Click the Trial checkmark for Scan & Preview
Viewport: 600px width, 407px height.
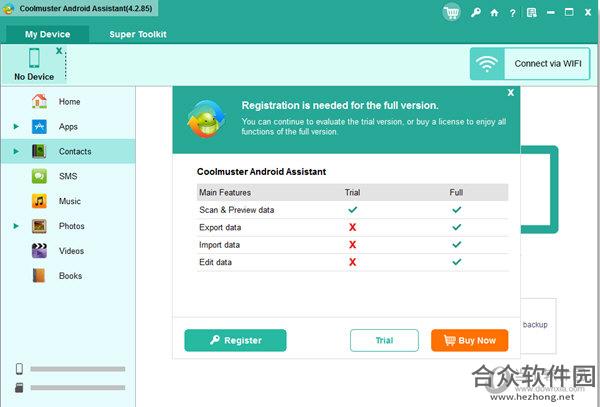(352, 210)
